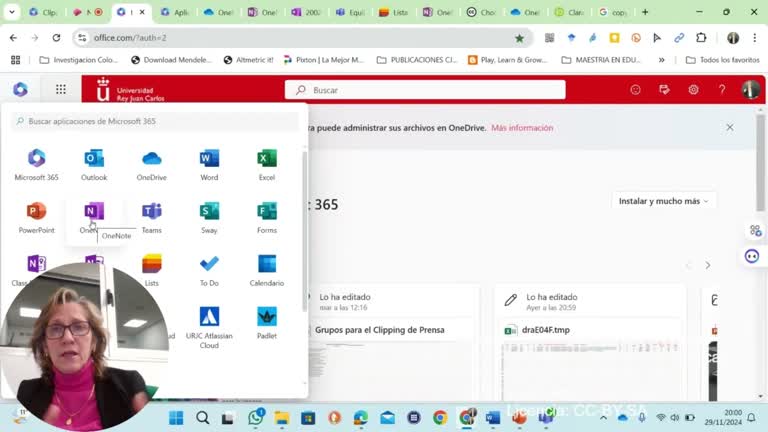768x432 pixels.
Task: Open the Download Mendeley bookmark
Action: coord(171,60)
